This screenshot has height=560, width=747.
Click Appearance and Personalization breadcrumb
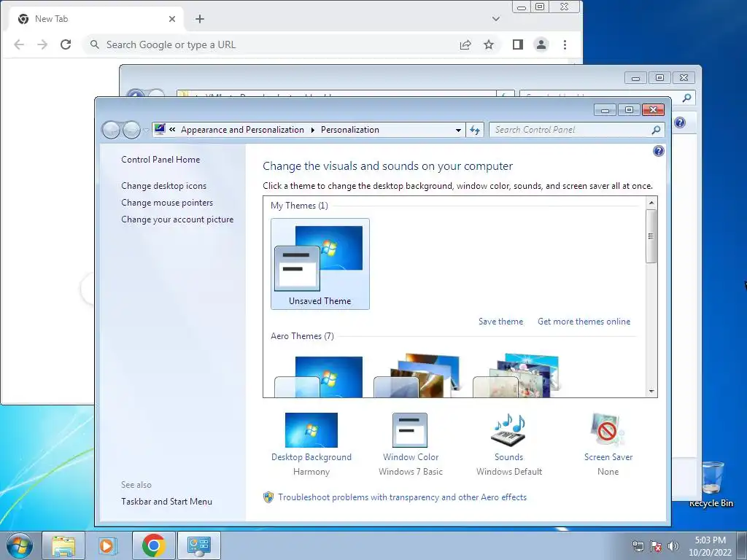click(242, 130)
